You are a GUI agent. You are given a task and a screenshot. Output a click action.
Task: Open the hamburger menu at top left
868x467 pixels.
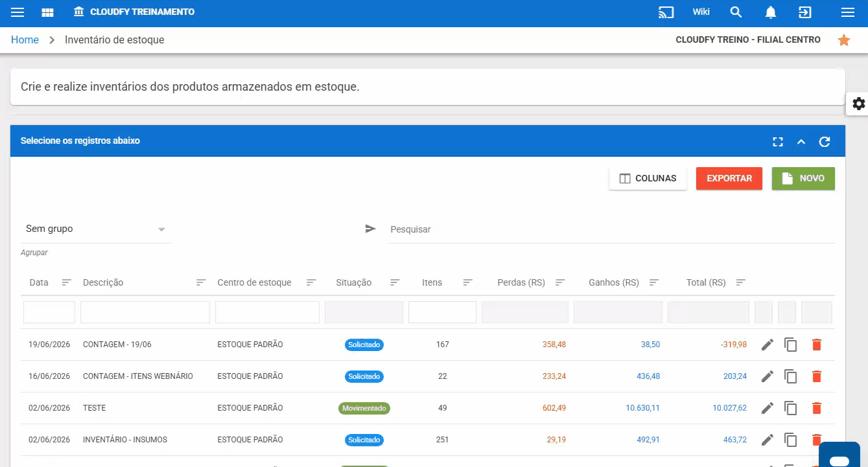coord(18,12)
